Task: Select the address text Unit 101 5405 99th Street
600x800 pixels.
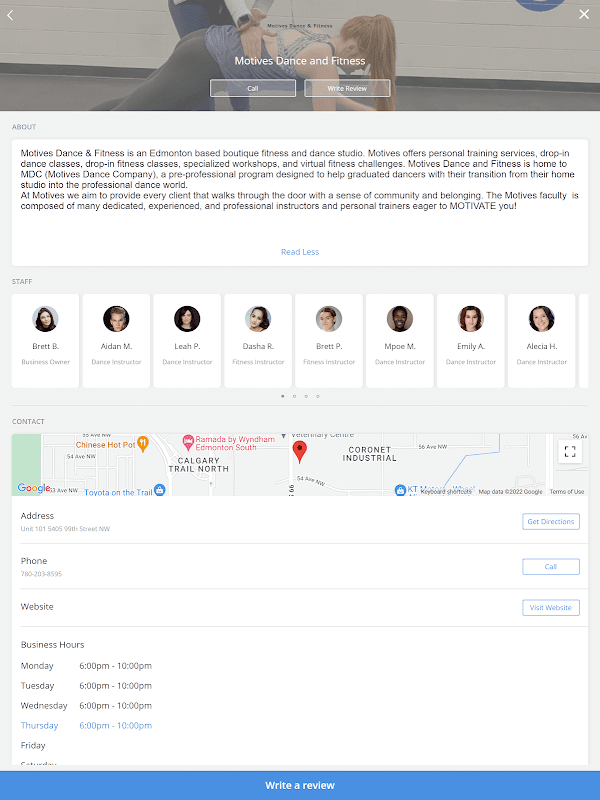Action: click(65, 529)
